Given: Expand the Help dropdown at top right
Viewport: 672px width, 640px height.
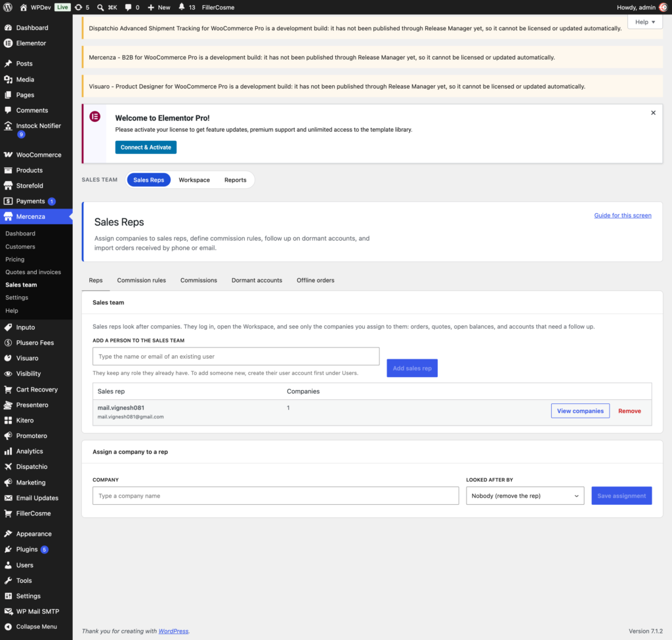Looking at the screenshot, I should 644,22.
